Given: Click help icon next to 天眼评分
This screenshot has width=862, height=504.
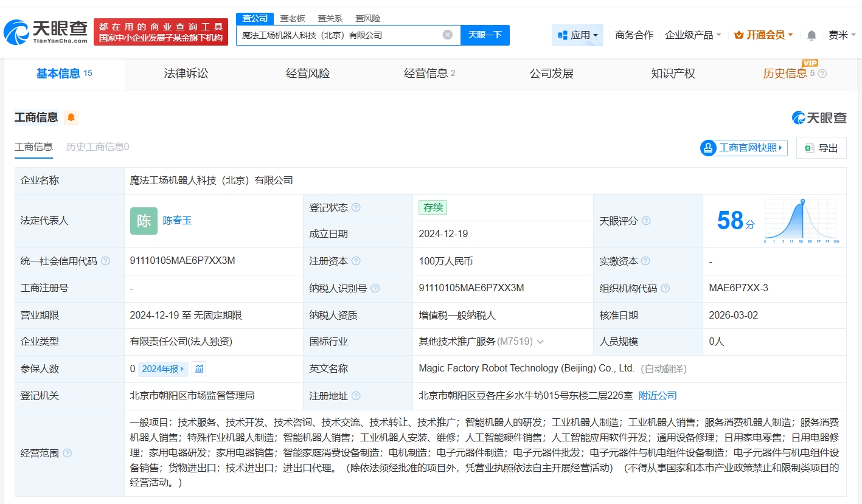Looking at the screenshot, I should pos(646,221).
